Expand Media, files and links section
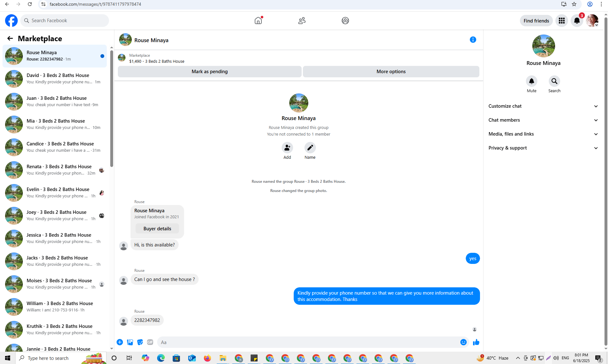608x364 pixels. (x=543, y=134)
